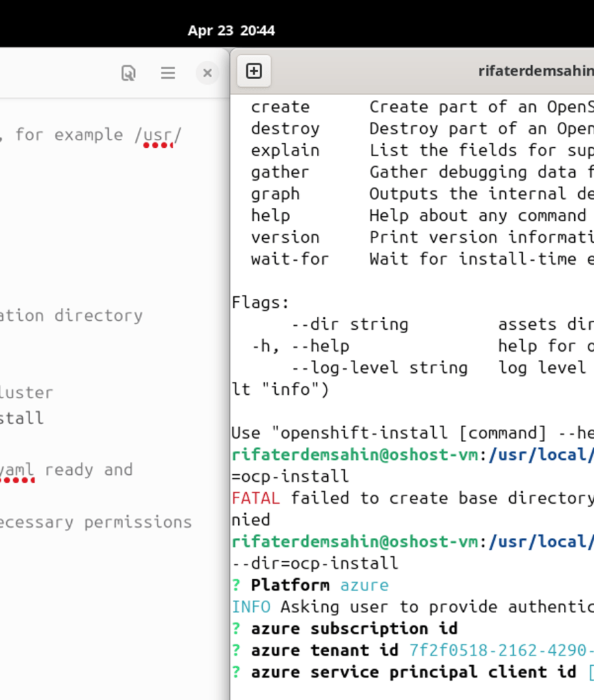594x700 pixels.
Task: Click the 'Platform azure' prompt line
Action: click(x=311, y=585)
